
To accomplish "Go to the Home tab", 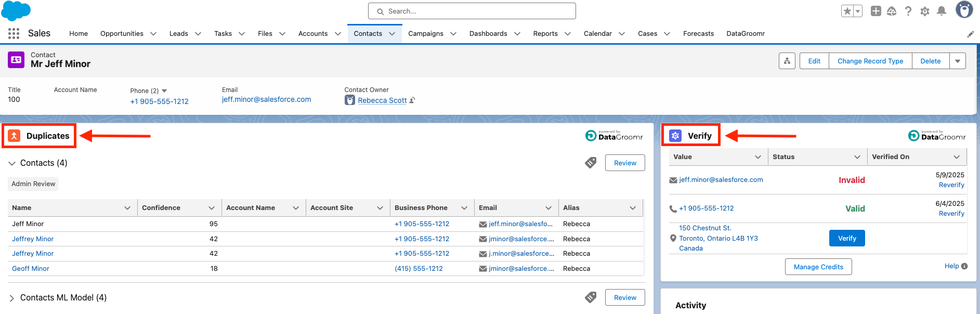I will tap(79, 33).
